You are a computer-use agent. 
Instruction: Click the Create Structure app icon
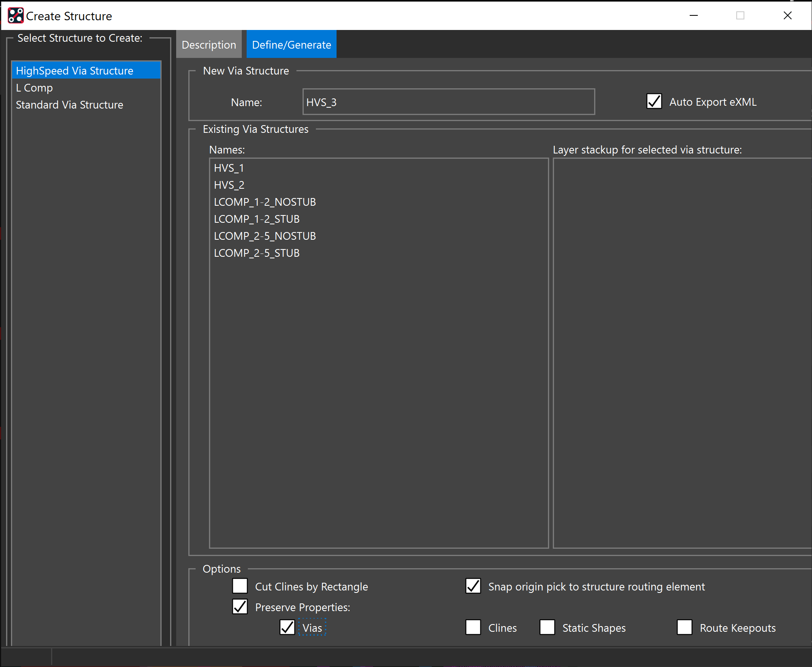15,16
